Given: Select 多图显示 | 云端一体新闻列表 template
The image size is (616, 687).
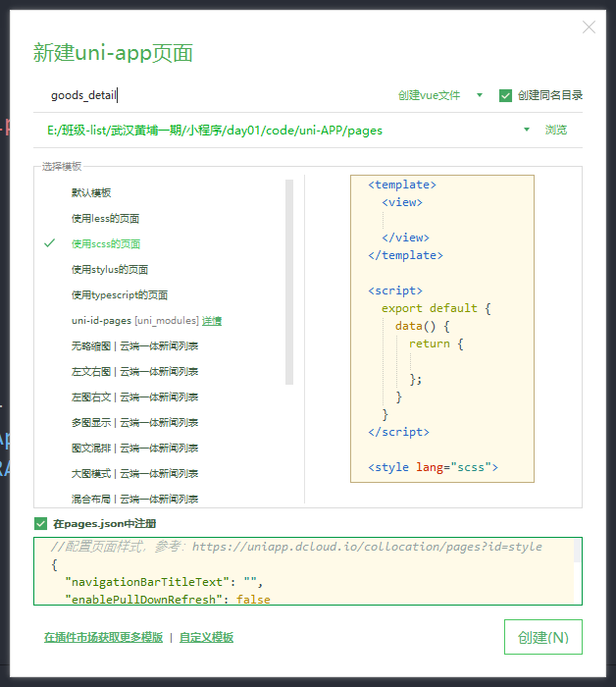Looking at the screenshot, I should coord(134,422).
